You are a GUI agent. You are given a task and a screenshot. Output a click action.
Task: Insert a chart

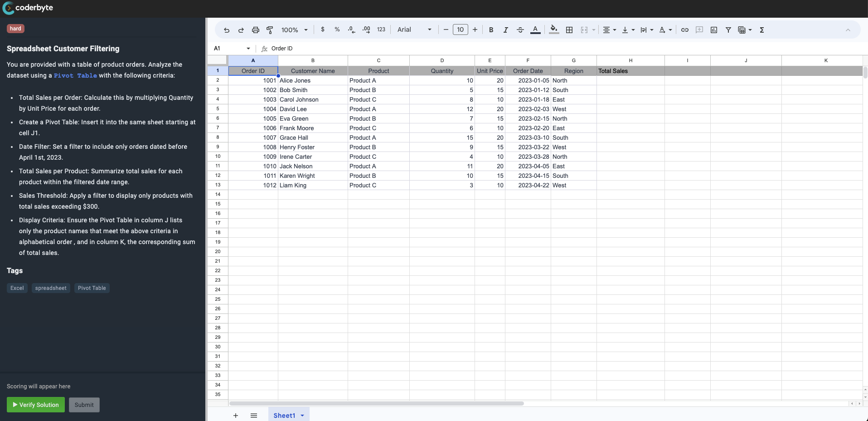(x=714, y=29)
